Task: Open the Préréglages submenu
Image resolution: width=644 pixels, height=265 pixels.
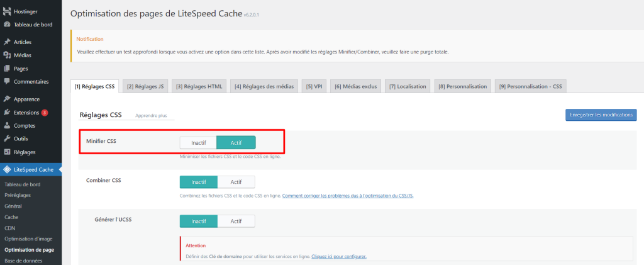Action: [x=17, y=195]
